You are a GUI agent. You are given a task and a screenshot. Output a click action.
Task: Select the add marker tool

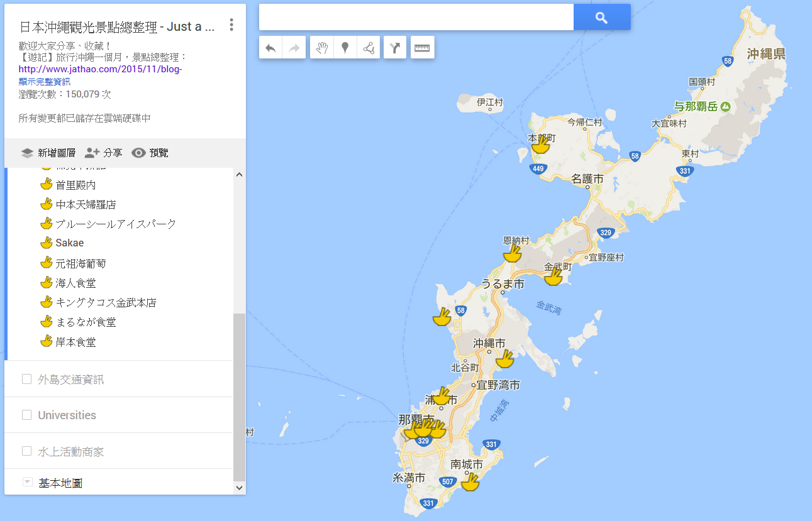pyautogui.click(x=345, y=47)
